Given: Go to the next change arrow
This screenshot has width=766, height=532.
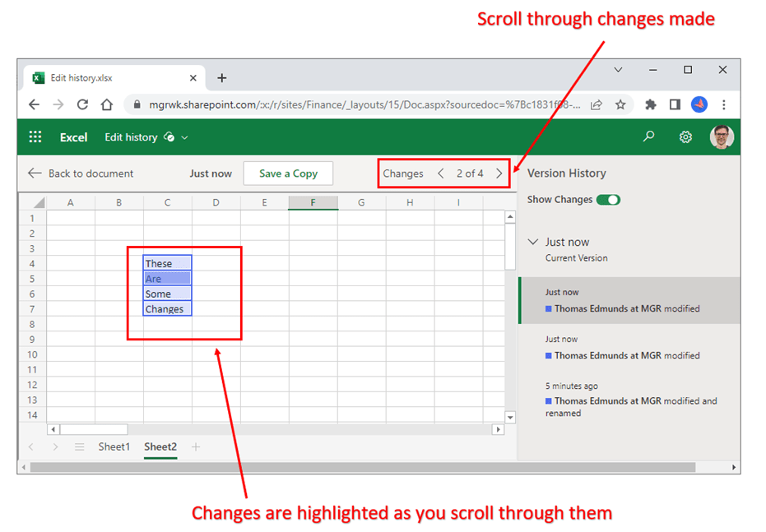Looking at the screenshot, I should [x=499, y=173].
